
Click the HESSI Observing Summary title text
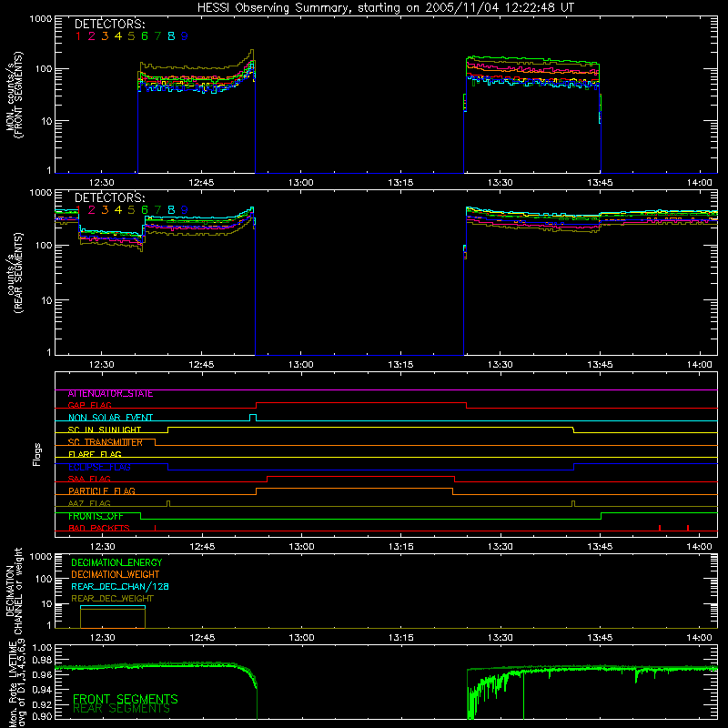385,8
